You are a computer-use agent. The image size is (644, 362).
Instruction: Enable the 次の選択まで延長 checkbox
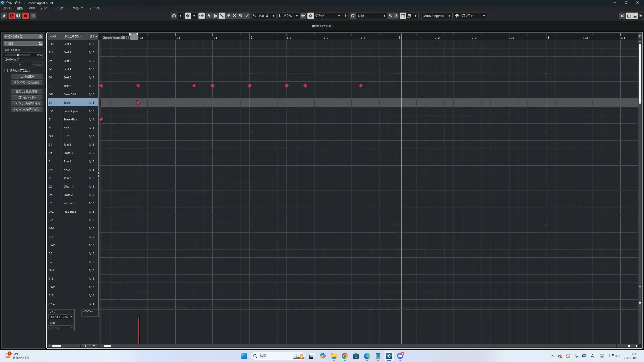(x=6, y=70)
